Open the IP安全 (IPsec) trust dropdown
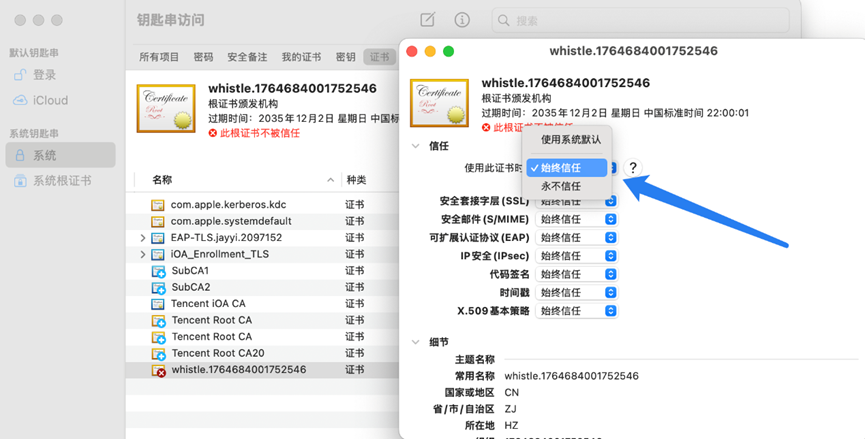The width and height of the screenshot is (865, 439). click(x=576, y=256)
